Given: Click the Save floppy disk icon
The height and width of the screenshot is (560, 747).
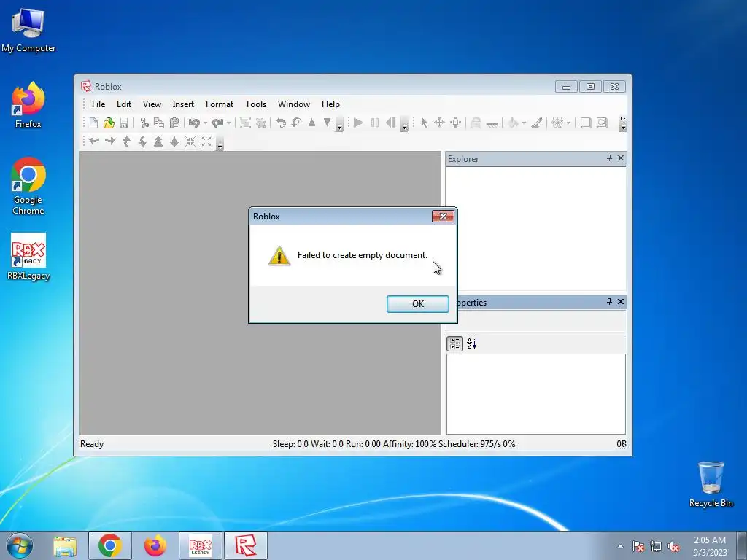Looking at the screenshot, I should click(124, 122).
